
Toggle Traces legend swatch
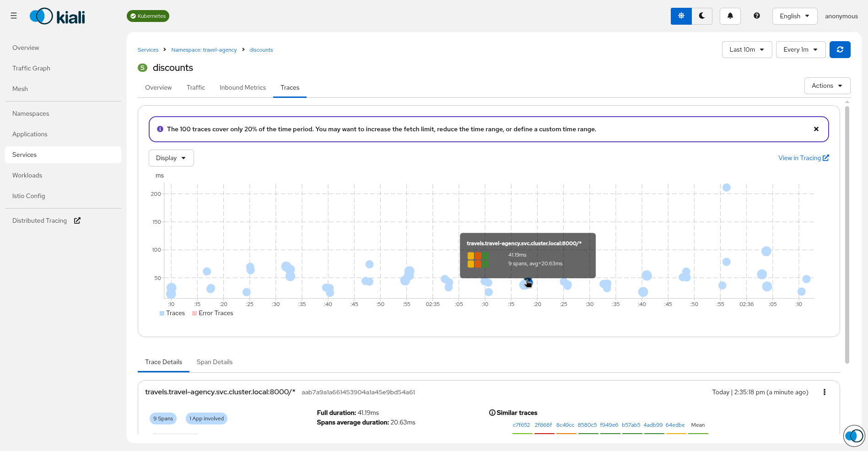point(162,313)
